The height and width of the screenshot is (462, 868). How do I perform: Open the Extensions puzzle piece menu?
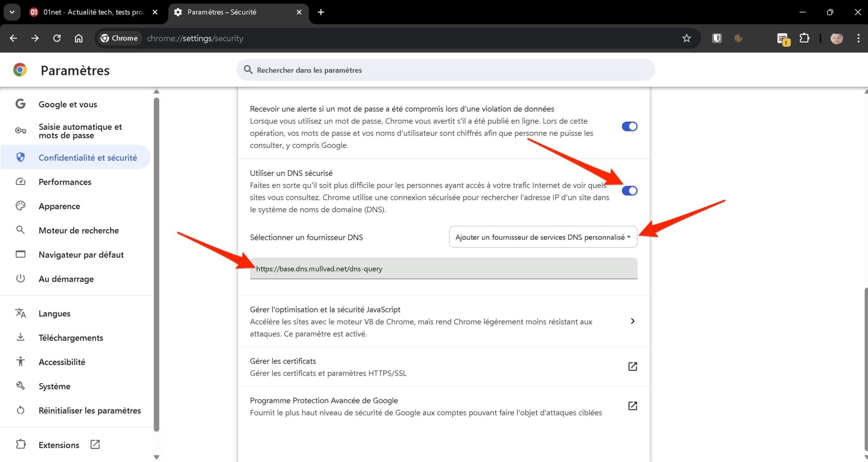(x=804, y=38)
